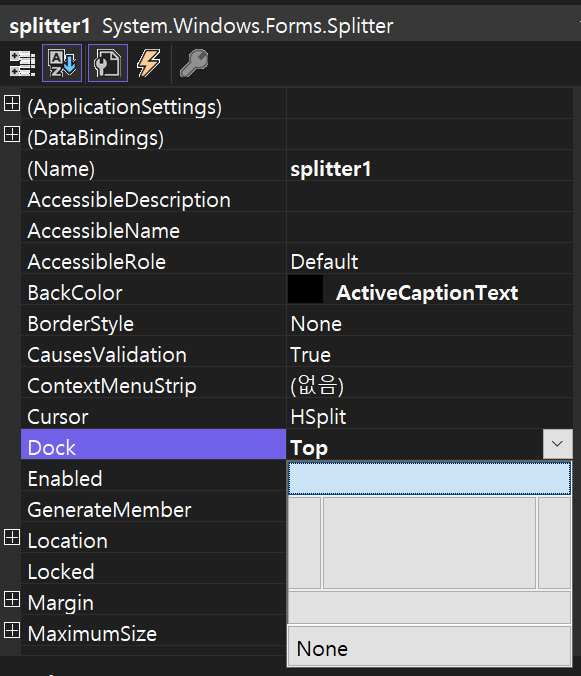Select the Locked property label
This screenshot has width=581, height=676.
tap(153, 569)
